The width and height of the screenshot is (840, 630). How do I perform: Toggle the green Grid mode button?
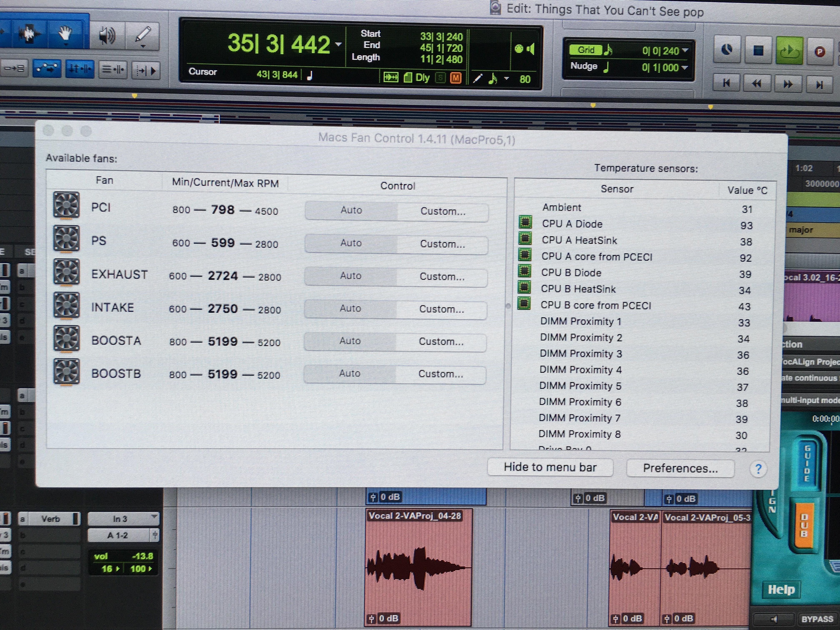pyautogui.click(x=586, y=50)
